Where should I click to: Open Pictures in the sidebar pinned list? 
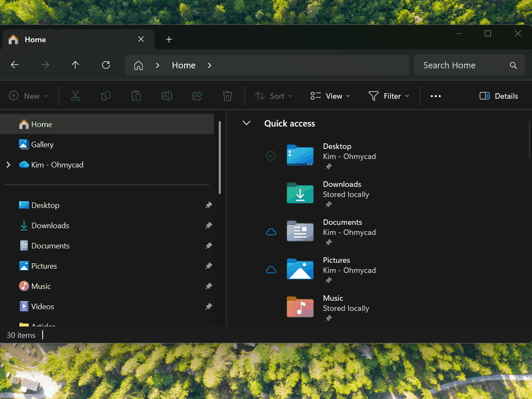[107, 266]
